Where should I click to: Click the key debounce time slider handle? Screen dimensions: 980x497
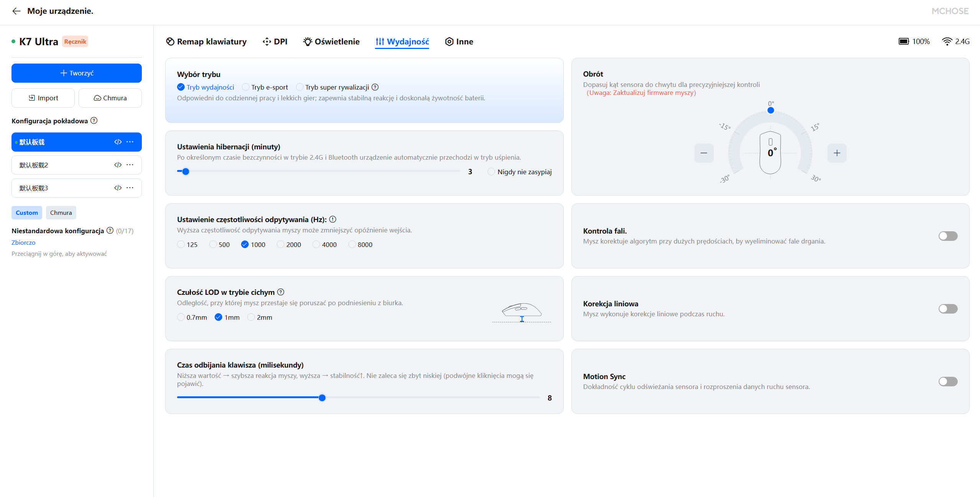click(322, 398)
